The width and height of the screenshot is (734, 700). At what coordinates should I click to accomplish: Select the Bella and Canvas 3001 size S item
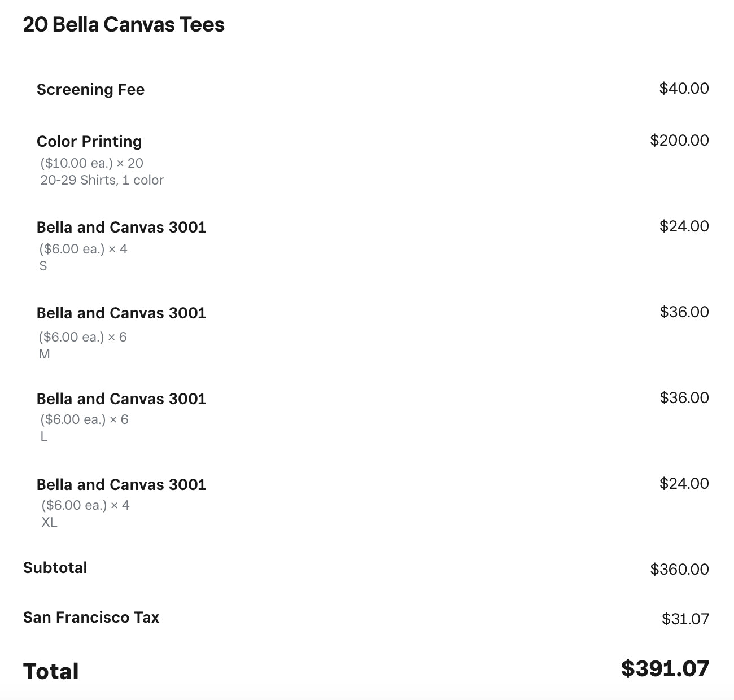(x=121, y=227)
